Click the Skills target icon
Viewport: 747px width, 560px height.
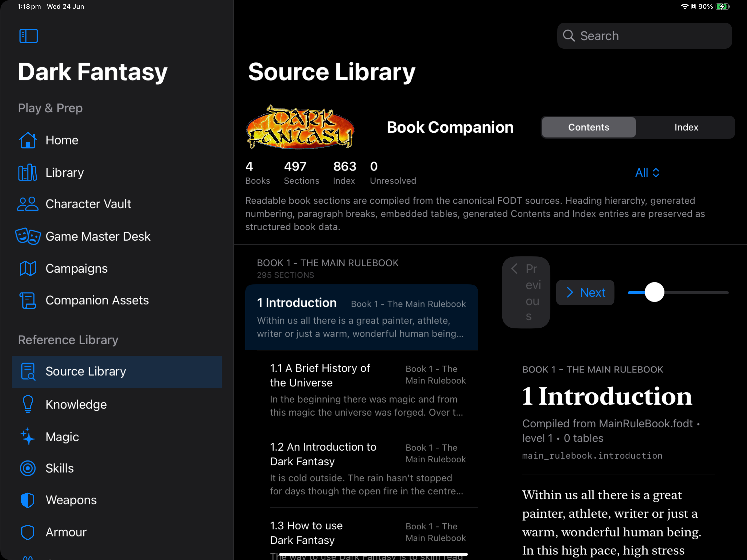[x=28, y=468]
